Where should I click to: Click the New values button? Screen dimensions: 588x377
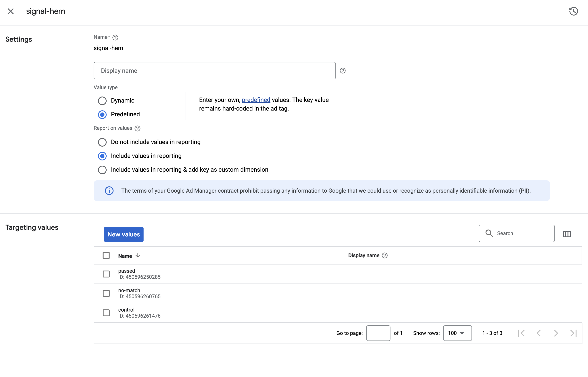123,234
